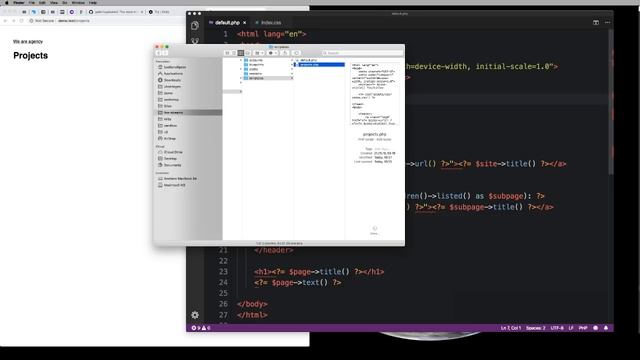Screen dimensions: 640x360
Task: Reload the browser page
Action: click(21, 20)
